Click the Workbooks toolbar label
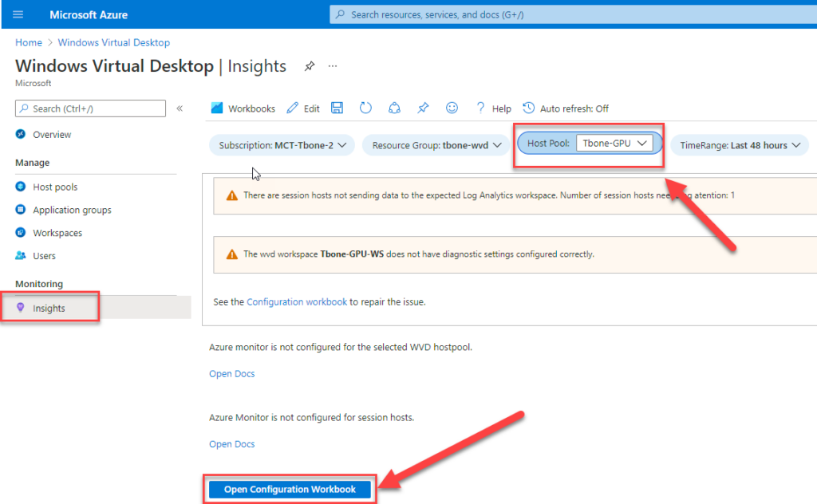Viewport: 817px width, 504px height. pyautogui.click(x=251, y=108)
